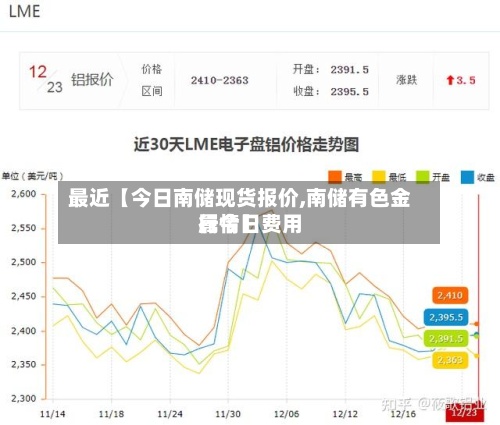This screenshot has width=500, height=425.
Task: Click the 铝报价 label
Action: tap(92, 80)
